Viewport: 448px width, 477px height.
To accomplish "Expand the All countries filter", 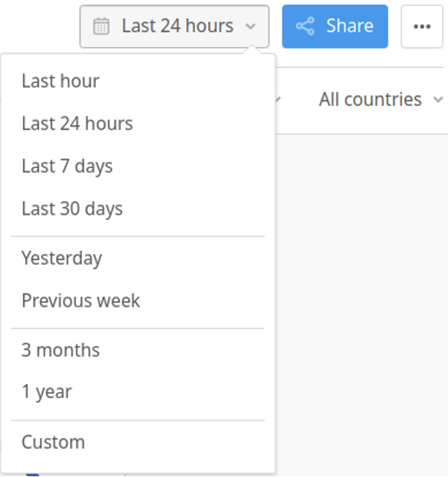I will click(x=380, y=100).
